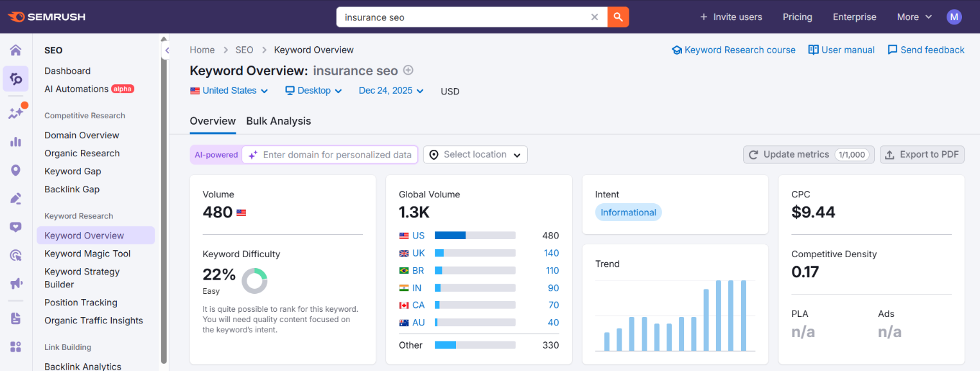980x371 pixels.
Task: Add keyword to list with plus icon
Action: pyautogui.click(x=408, y=71)
